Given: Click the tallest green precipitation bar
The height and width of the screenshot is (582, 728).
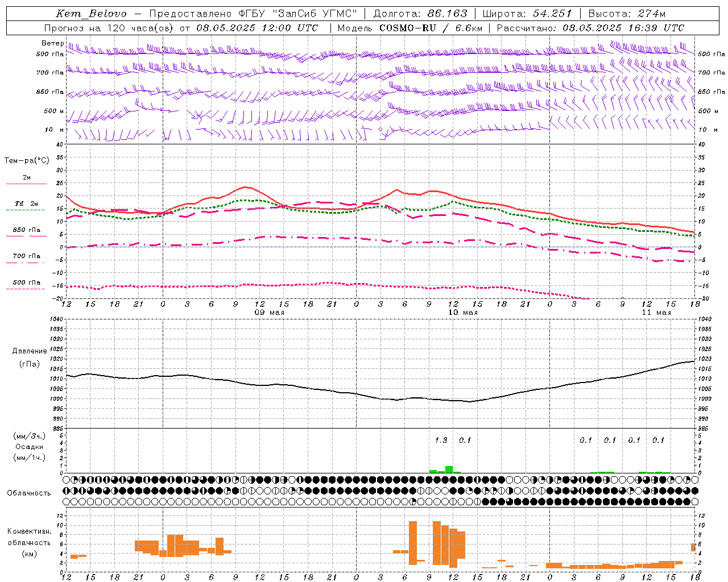Looking at the screenshot, I should [449, 469].
